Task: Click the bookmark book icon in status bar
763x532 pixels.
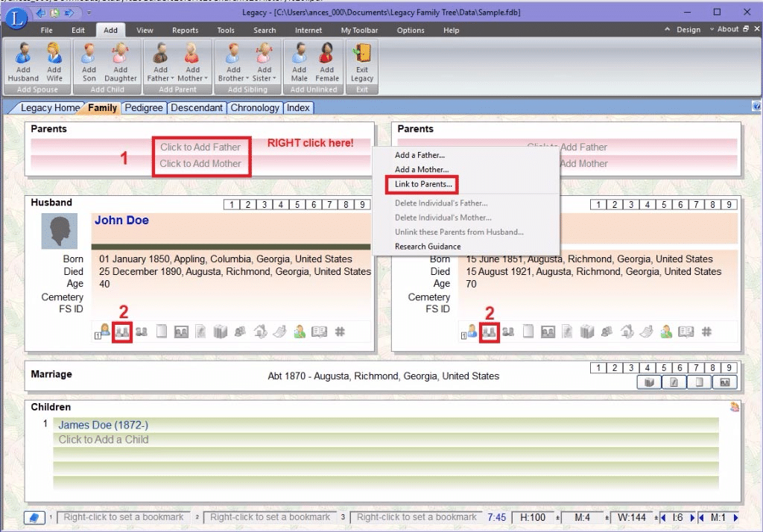Action: tap(34, 517)
